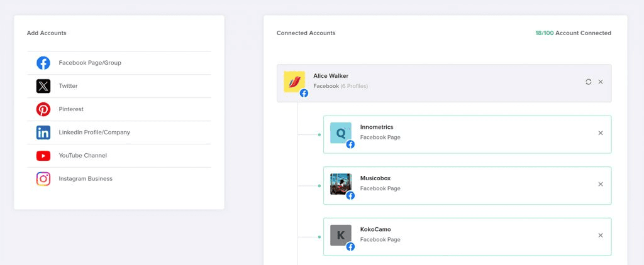Add a Facebook Page/Group account
The height and width of the screenshot is (265, 644).
point(119,63)
